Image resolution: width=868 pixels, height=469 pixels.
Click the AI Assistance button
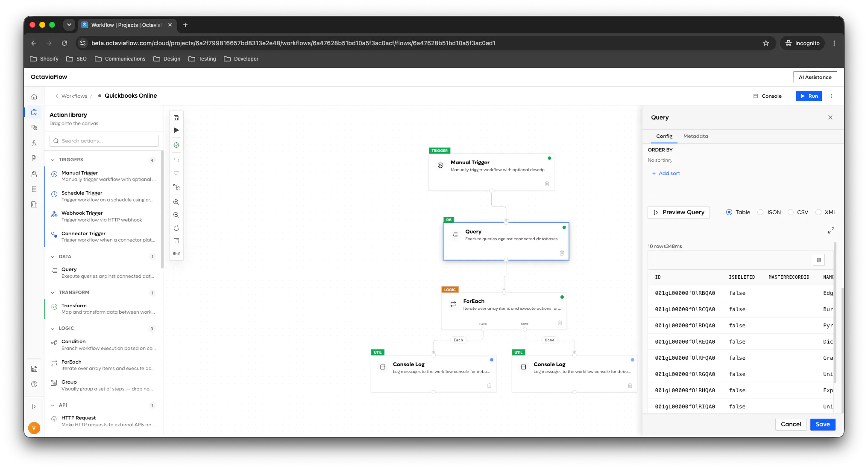point(815,77)
